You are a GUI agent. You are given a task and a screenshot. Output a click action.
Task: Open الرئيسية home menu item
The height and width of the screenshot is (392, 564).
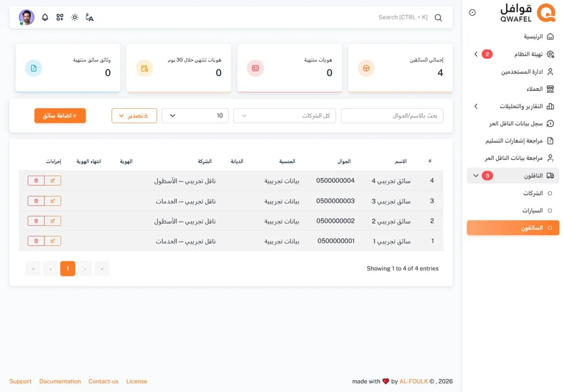[513, 36]
